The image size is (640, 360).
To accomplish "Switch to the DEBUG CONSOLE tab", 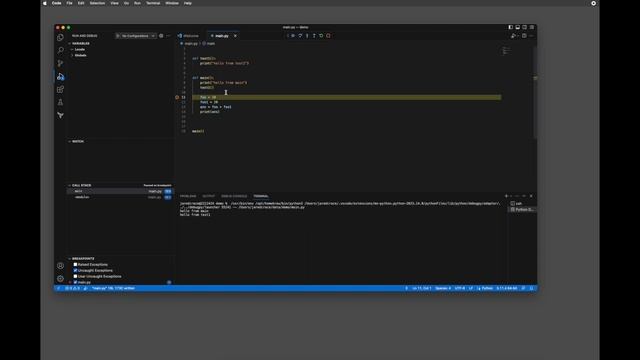I will 234,196.
